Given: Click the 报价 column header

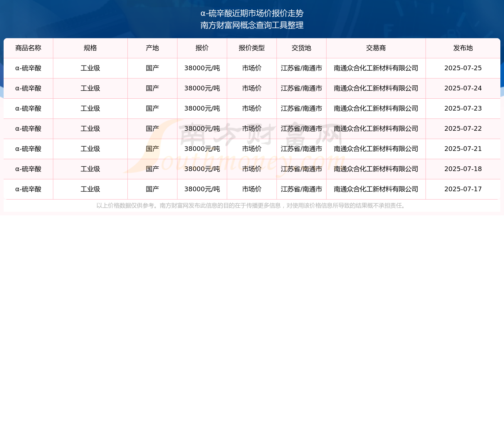Looking at the screenshot, I should [202, 48].
